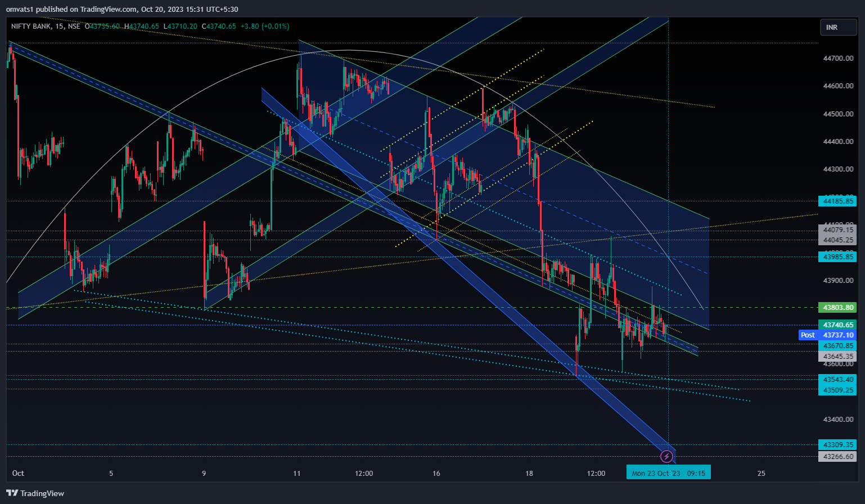Select the 43670.85 price level label
Screen dimensions: 865x504
tap(837, 345)
